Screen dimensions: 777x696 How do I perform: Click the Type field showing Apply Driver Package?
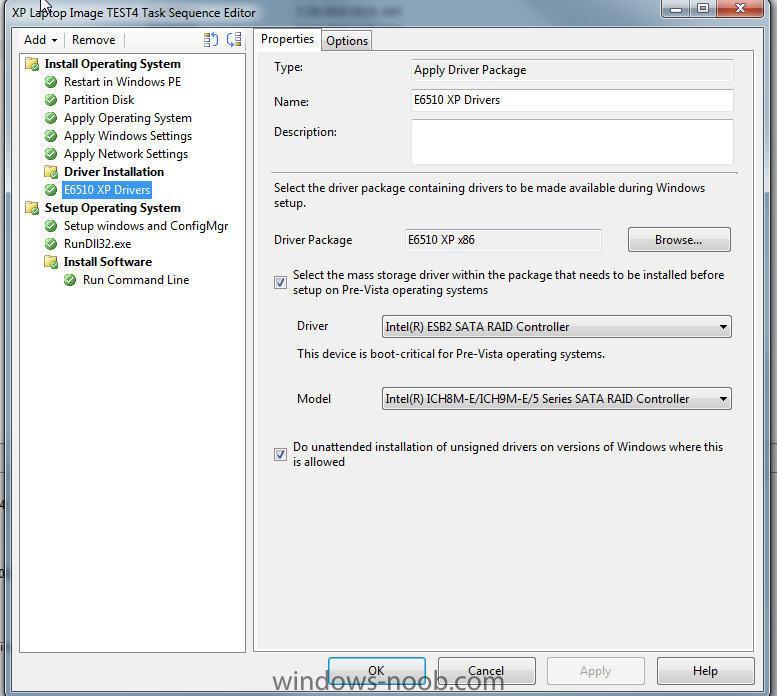[572, 70]
